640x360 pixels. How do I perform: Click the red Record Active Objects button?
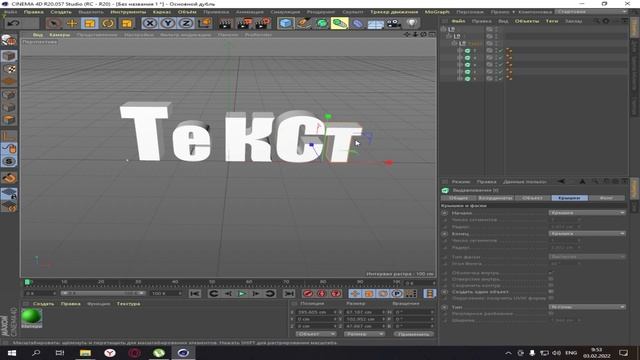coord(308,293)
